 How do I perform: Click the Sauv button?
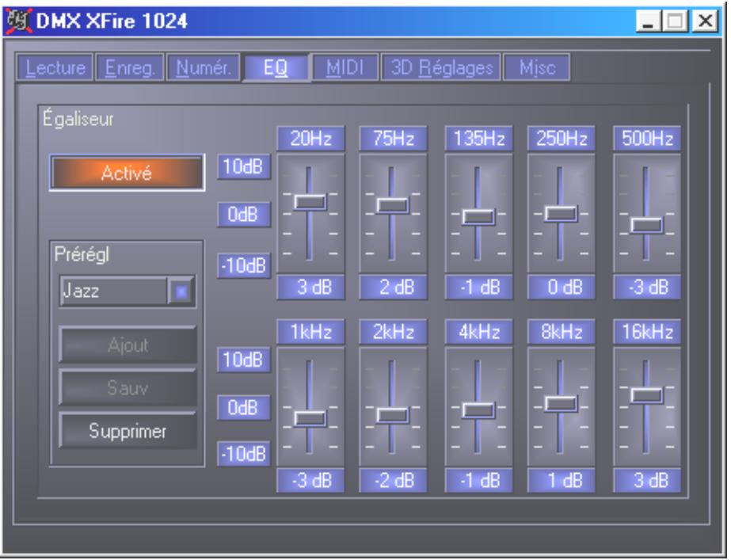click(128, 388)
